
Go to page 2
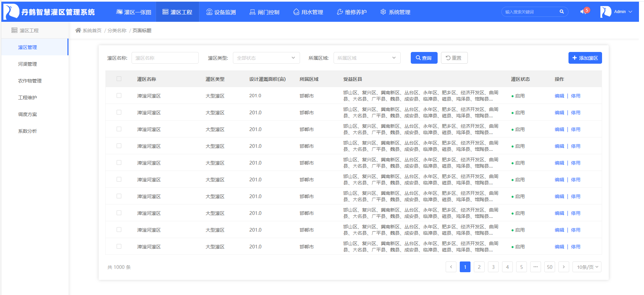point(479,267)
